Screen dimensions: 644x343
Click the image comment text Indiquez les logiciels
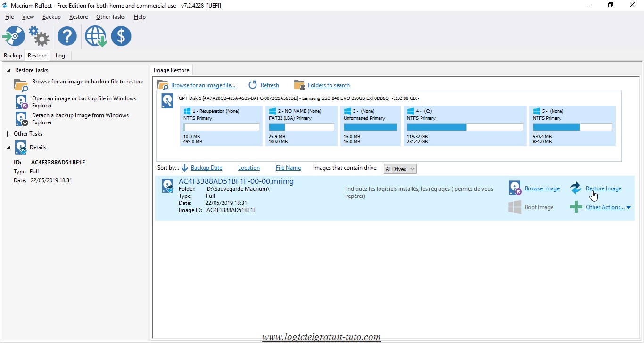[x=420, y=192]
